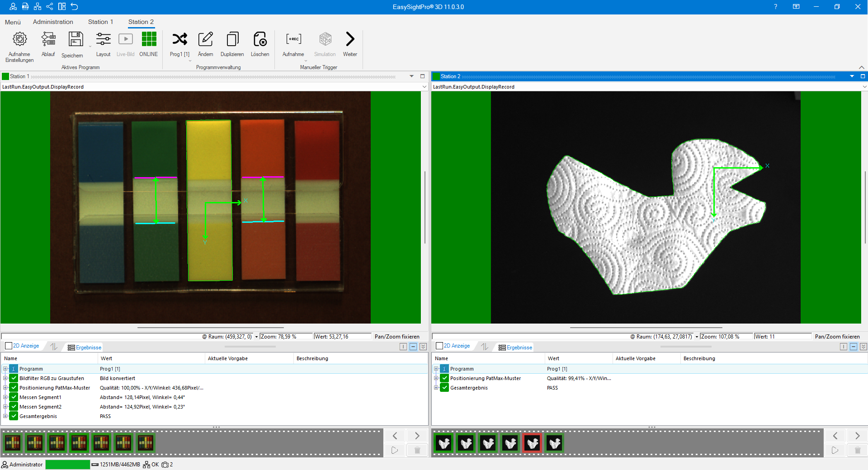Click the Ändern edit program icon

(205, 40)
